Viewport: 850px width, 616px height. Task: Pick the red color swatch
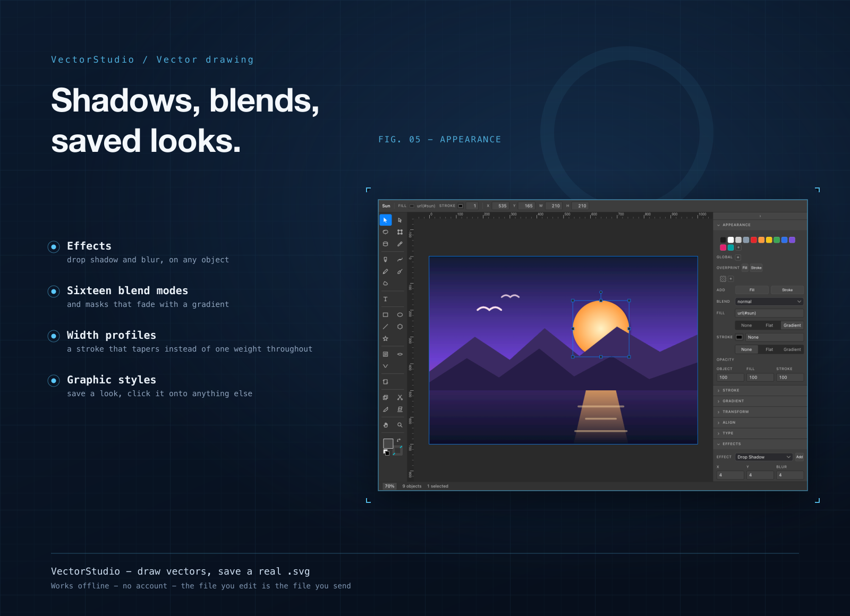click(x=754, y=240)
